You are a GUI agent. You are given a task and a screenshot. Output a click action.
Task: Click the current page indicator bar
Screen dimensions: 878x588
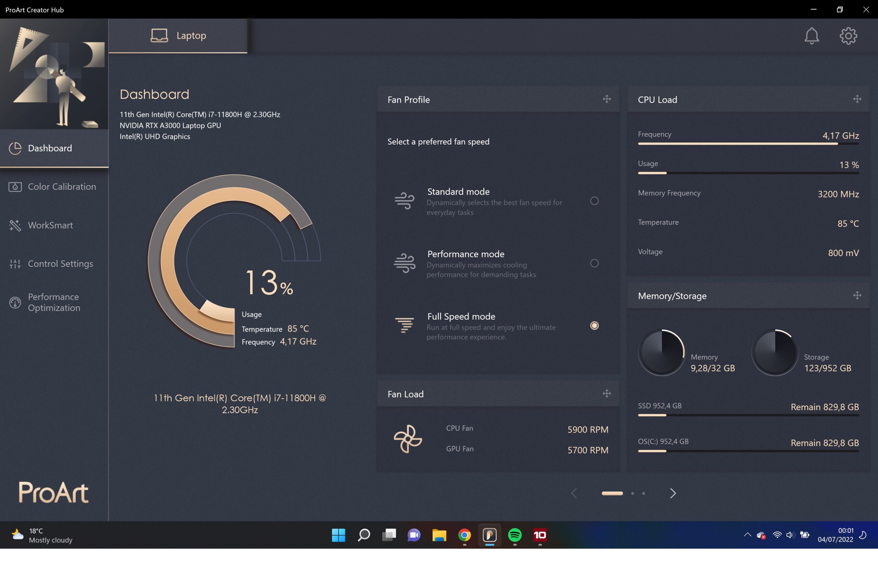612,493
